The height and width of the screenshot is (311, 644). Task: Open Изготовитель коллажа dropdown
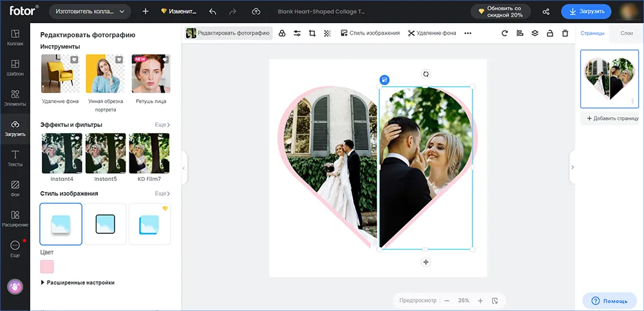[x=90, y=12]
